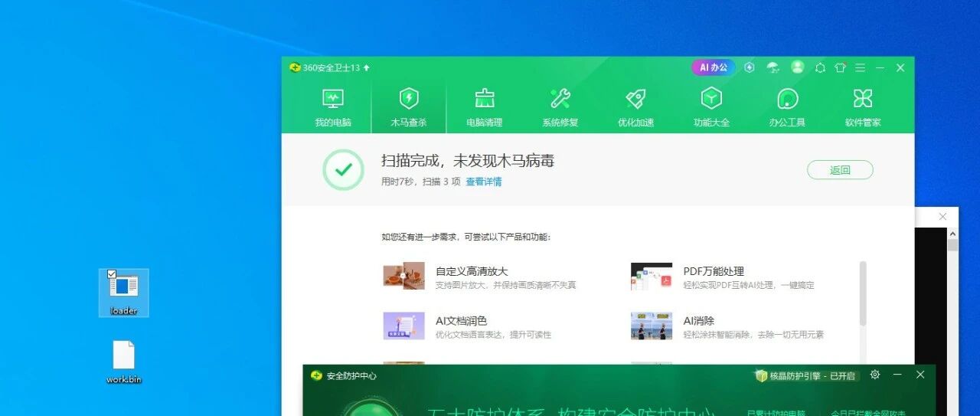
Task: Open 功能大全 cube icon
Action: [x=711, y=98]
